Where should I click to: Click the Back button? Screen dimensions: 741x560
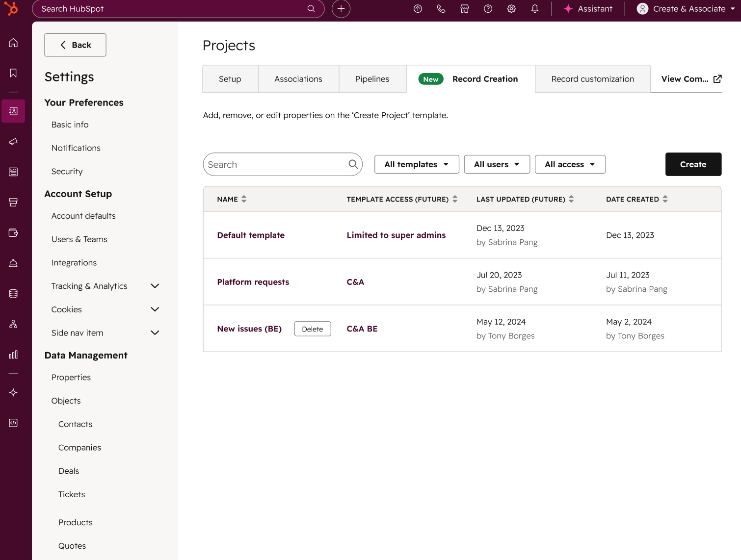pos(75,45)
